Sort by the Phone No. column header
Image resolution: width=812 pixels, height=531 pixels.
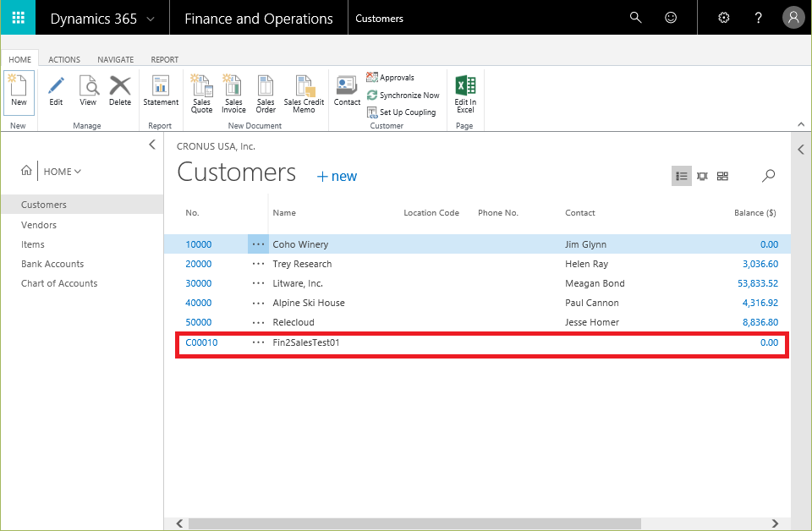coord(498,213)
